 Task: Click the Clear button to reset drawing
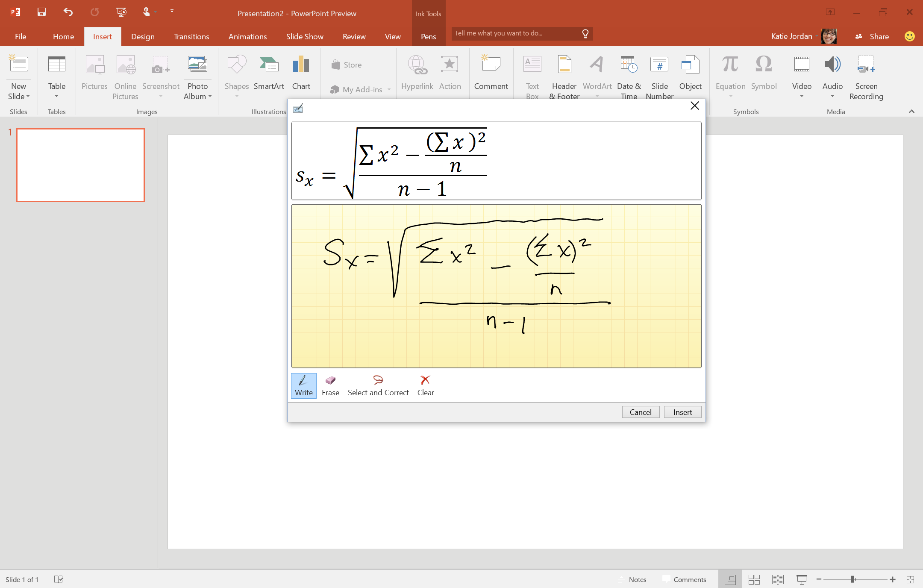pyautogui.click(x=424, y=385)
